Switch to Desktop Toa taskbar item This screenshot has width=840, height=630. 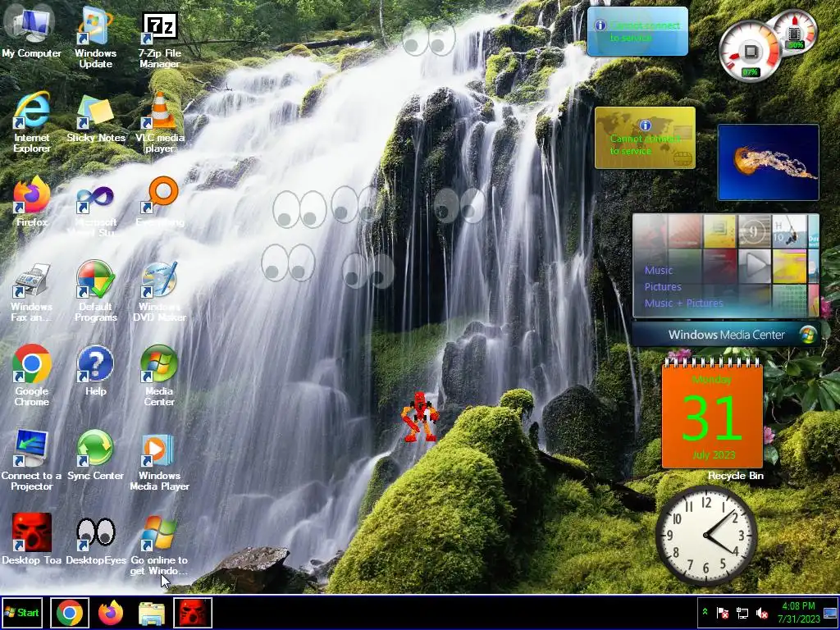(x=193, y=613)
